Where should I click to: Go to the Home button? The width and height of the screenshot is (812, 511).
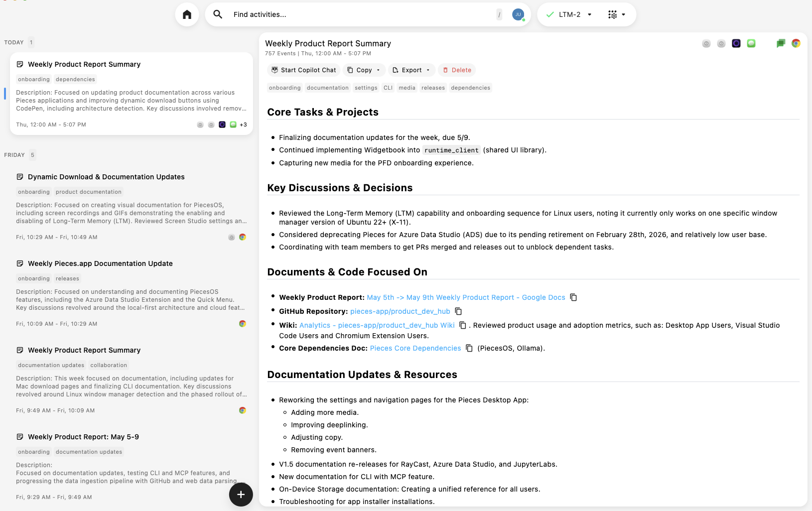tap(187, 14)
